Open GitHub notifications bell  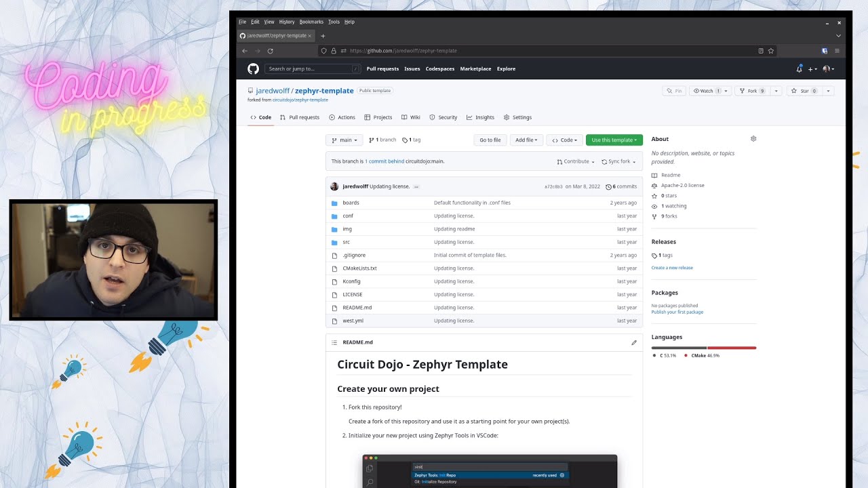click(x=799, y=68)
